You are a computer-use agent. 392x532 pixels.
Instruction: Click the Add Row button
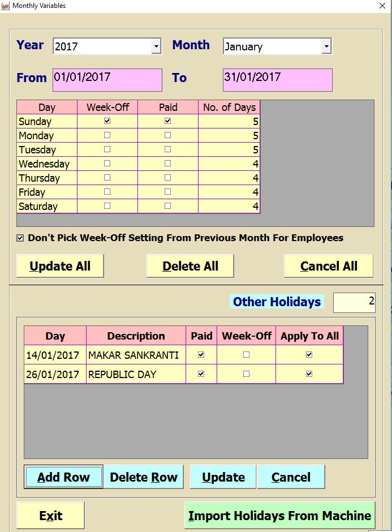(63, 477)
